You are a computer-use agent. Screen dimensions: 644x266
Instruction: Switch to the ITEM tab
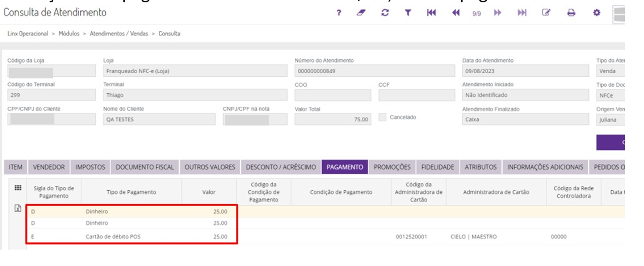pos(15,167)
